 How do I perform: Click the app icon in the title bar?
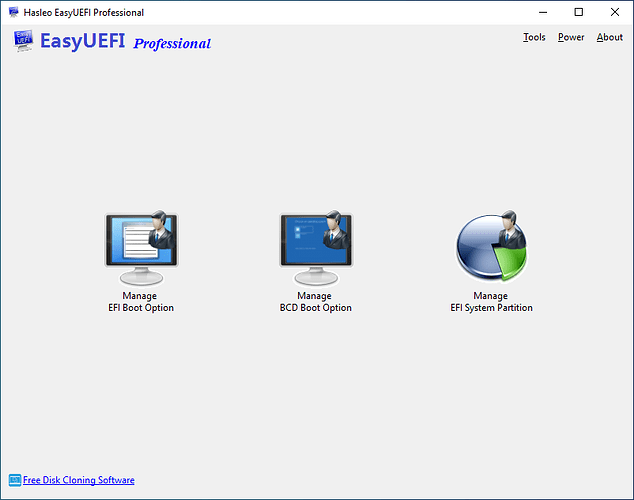(12, 12)
